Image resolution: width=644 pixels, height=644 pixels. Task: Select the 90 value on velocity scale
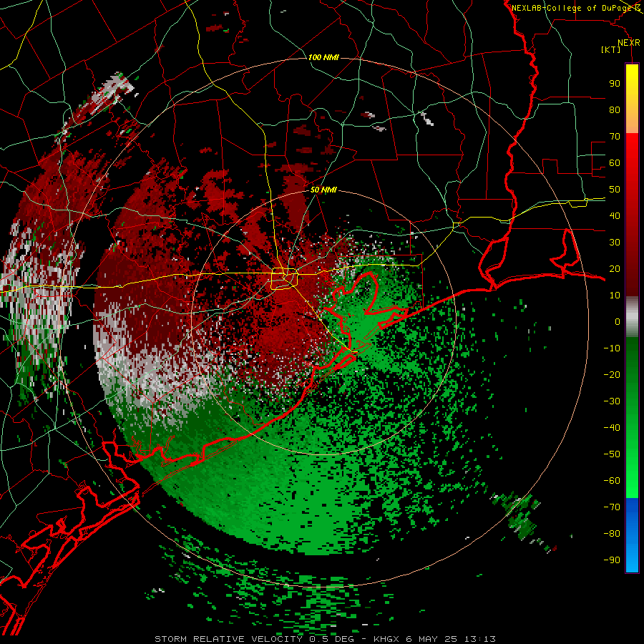point(615,84)
